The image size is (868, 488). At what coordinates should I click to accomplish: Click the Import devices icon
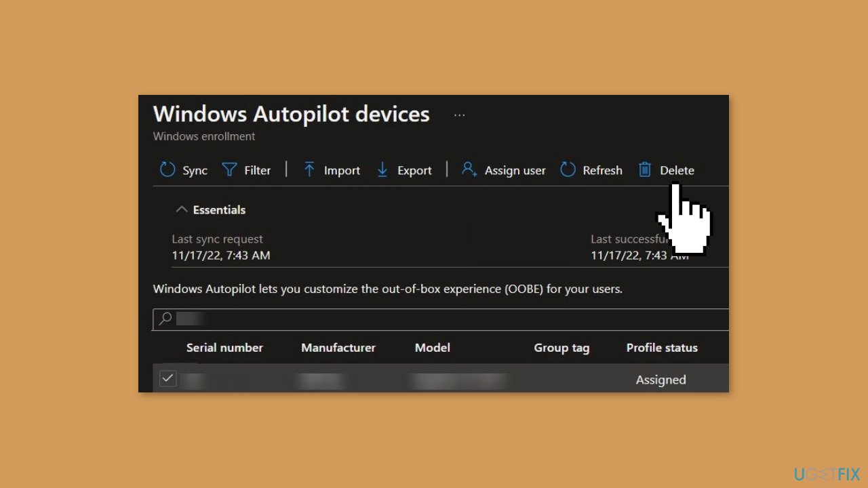(309, 169)
